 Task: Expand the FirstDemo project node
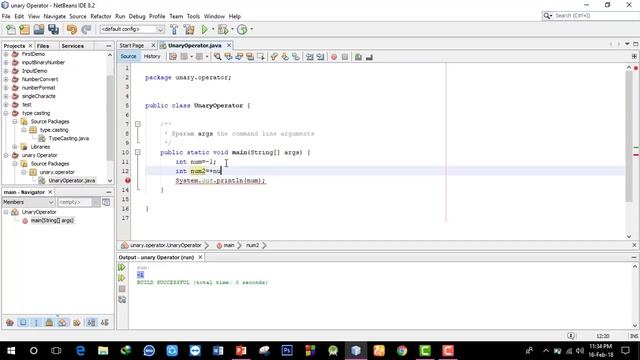pyautogui.click(x=6, y=54)
